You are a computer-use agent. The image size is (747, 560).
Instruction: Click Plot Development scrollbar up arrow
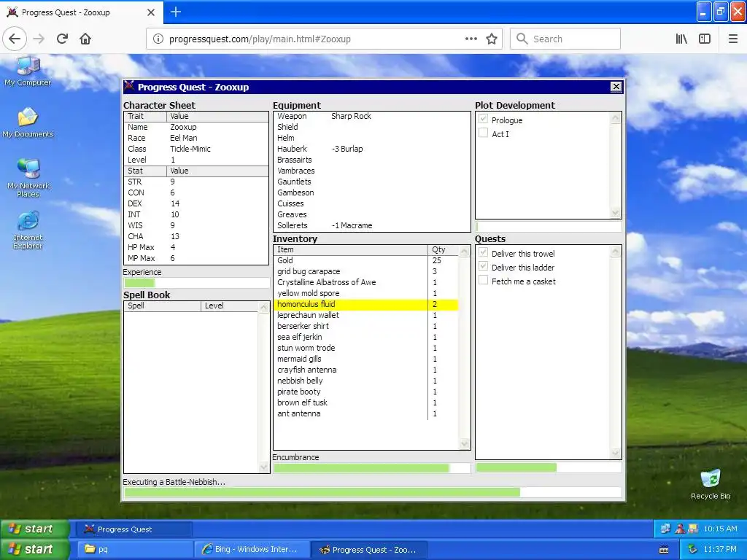coord(616,117)
